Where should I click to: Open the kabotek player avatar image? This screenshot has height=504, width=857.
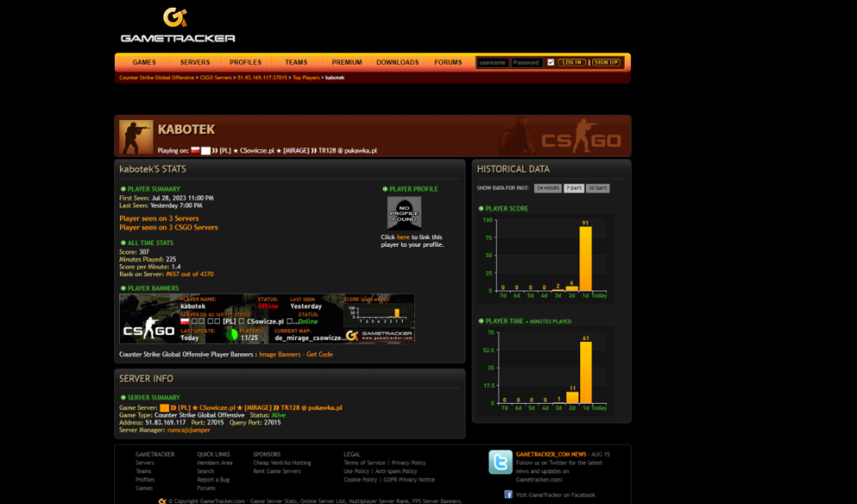(136, 136)
